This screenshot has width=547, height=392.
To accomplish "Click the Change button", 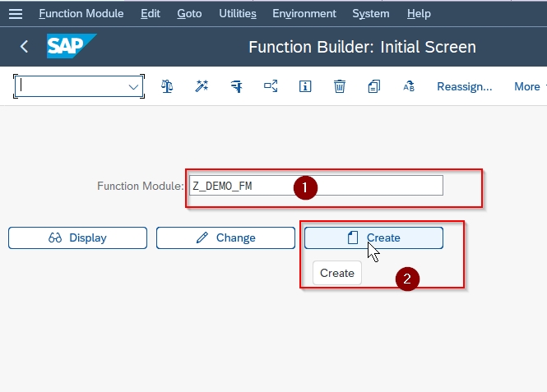I will click(x=225, y=238).
